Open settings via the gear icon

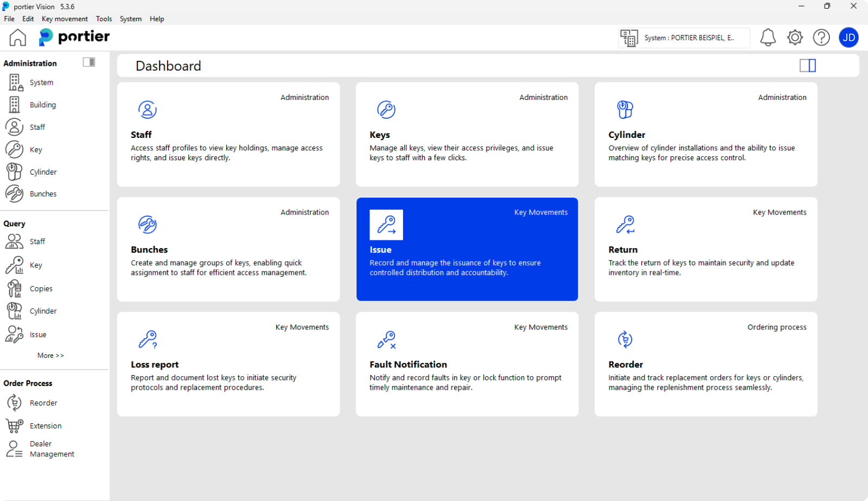795,37
